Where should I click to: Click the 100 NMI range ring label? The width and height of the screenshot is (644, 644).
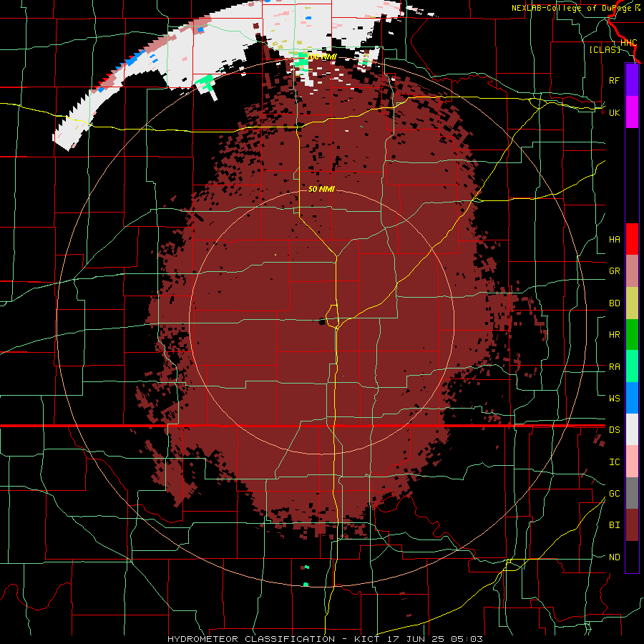pyautogui.click(x=321, y=57)
